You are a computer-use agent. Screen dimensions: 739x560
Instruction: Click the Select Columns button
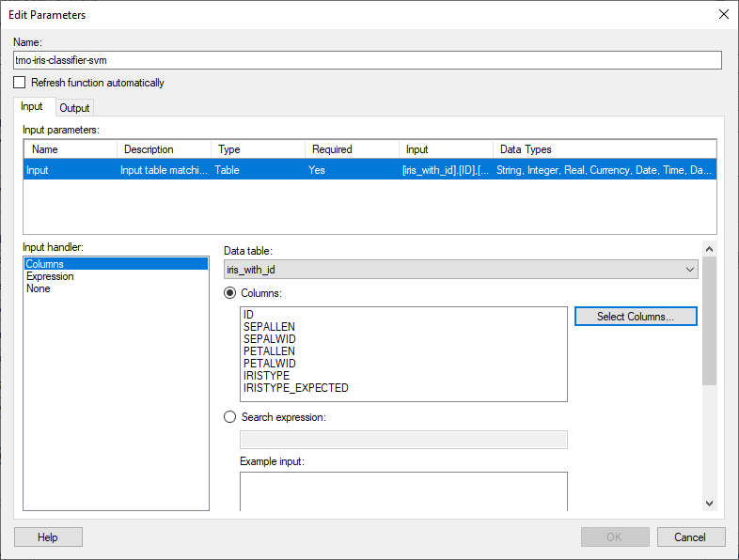pyautogui.click(x=636, y=317)
